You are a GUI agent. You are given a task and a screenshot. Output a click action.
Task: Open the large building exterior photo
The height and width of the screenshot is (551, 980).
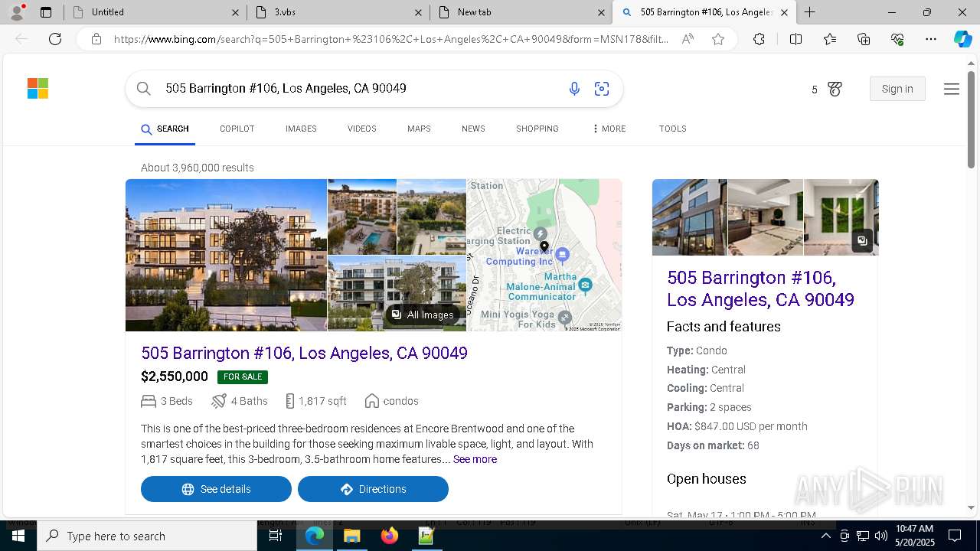coord(226,255)
